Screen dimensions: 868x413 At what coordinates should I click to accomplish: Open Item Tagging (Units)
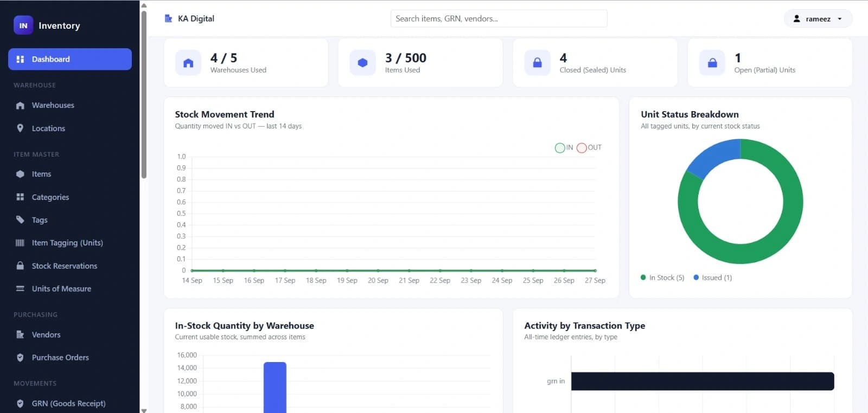(x=70, y=243)
